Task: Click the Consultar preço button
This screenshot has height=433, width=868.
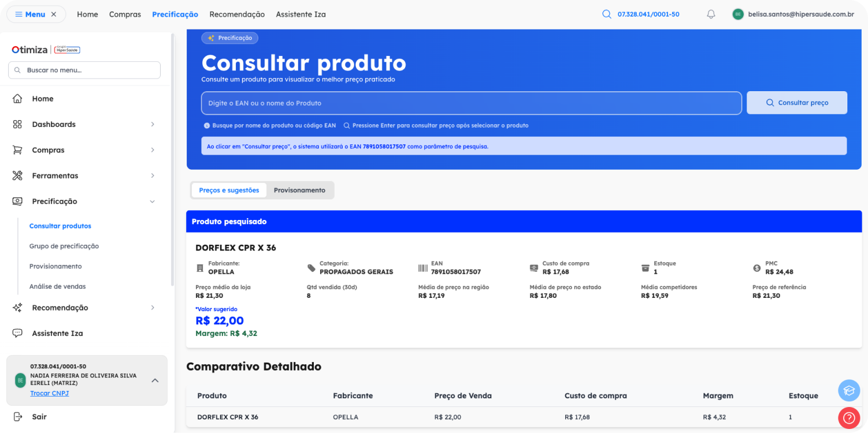Action: point(797,102)
